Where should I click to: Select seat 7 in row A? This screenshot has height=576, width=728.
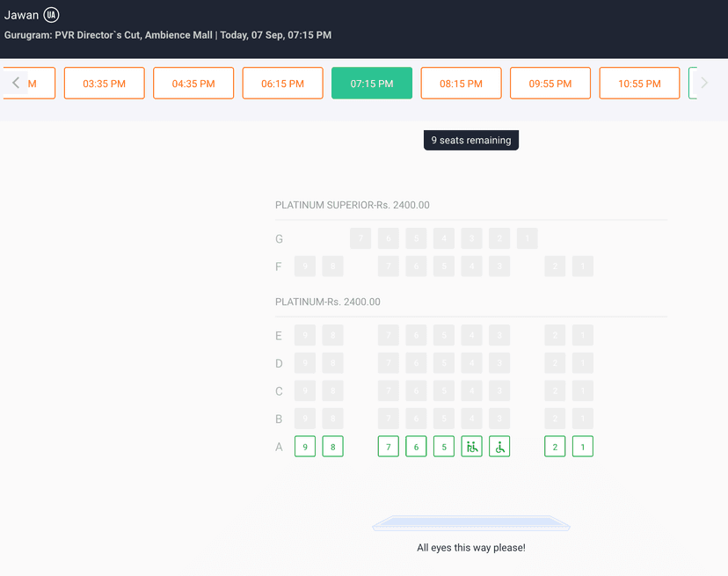388,447
